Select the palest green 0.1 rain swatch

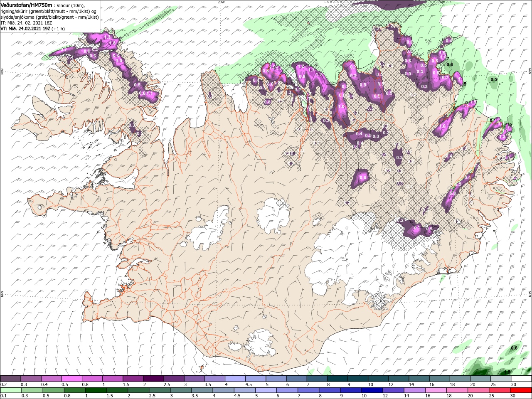point(11,390)
